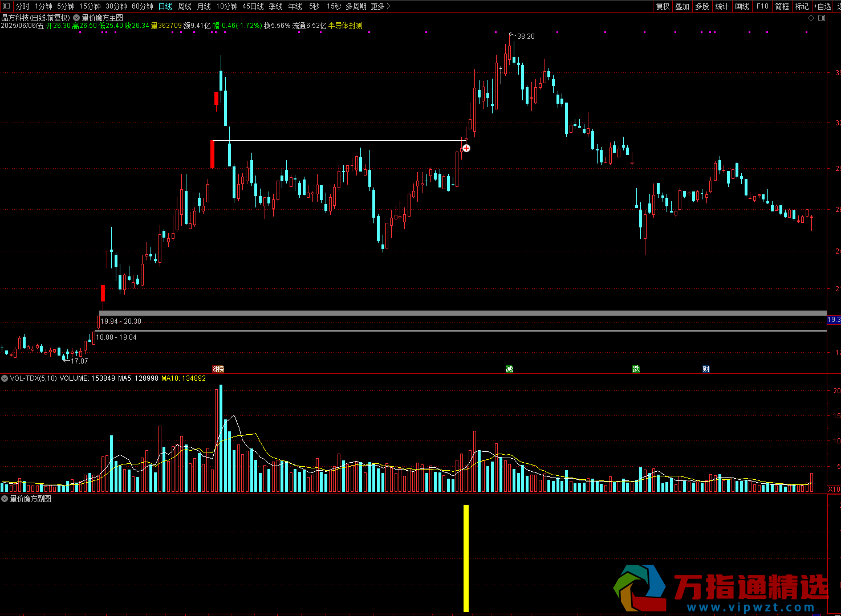Screen dimensions: 841x616
Task: Open the 更多 periods menu
Action: pos(380,6)
